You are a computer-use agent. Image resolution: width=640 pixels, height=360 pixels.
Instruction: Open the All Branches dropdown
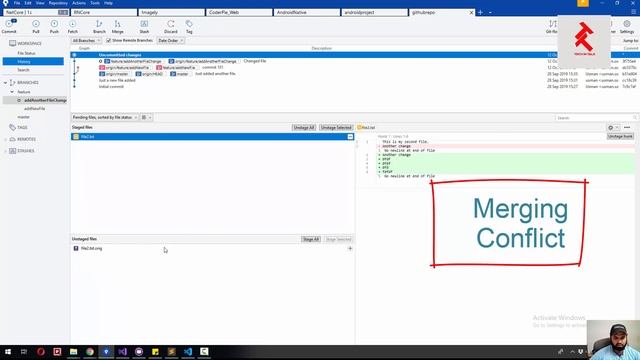[x=86, y=40]
